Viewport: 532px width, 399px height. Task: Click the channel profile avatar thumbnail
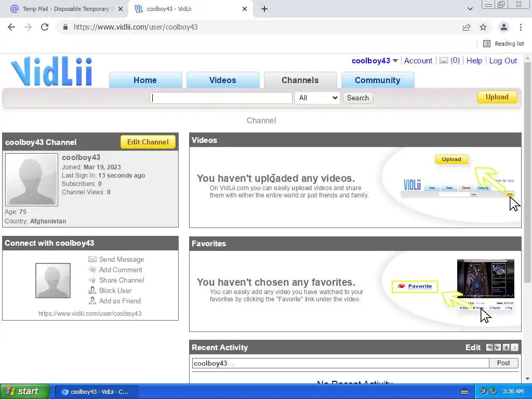[x=32, y=179]
